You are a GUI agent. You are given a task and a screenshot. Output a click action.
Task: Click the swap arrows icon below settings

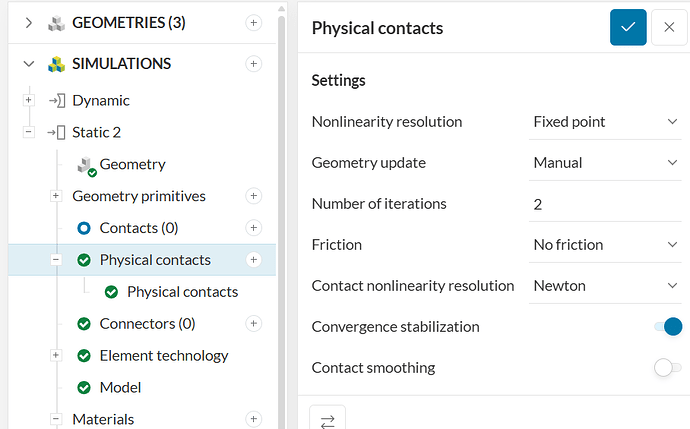pyautogui.click(x=327, y=421)
